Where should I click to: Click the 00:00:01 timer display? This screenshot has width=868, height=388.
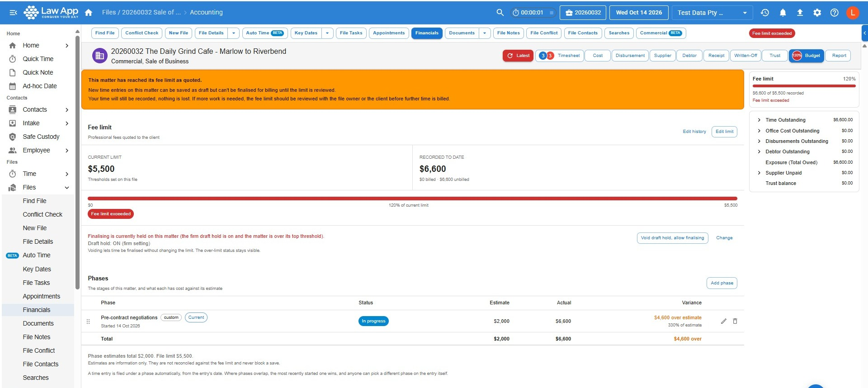pos(533,13)
